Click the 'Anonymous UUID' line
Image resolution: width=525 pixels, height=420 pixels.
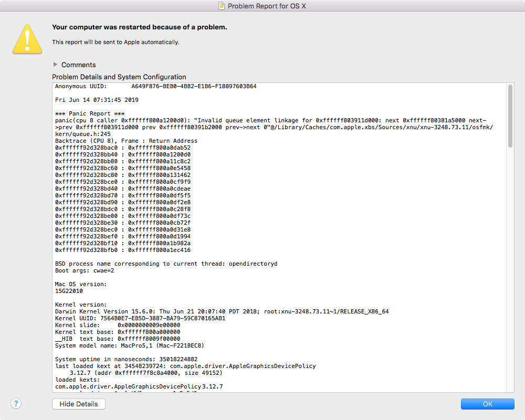pos(156,86)
